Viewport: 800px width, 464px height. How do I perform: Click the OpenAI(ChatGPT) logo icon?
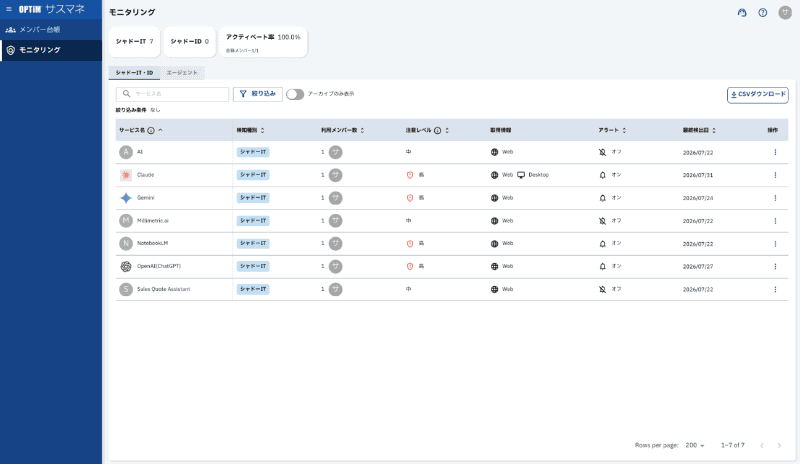(126, 266)
